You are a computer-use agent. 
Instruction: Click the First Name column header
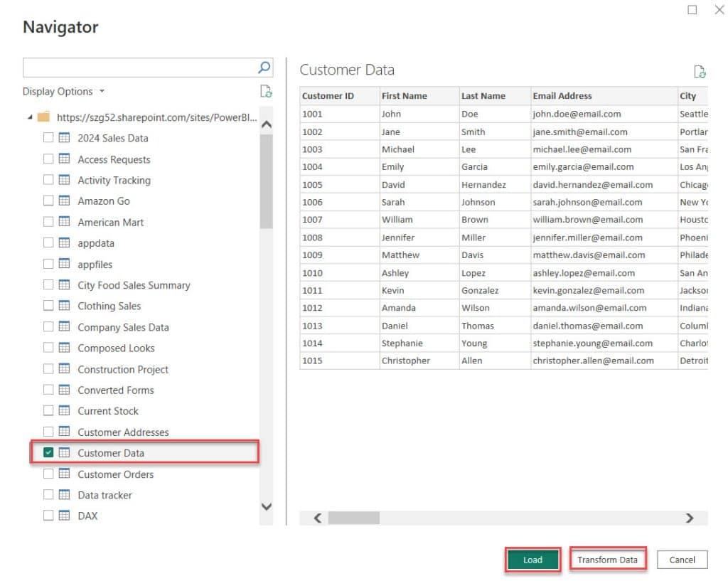(419, 96)
